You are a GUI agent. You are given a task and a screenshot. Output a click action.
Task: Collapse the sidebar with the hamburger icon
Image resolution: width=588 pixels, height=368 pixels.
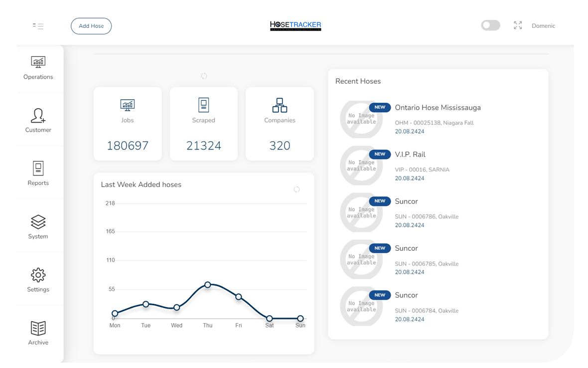38,26
